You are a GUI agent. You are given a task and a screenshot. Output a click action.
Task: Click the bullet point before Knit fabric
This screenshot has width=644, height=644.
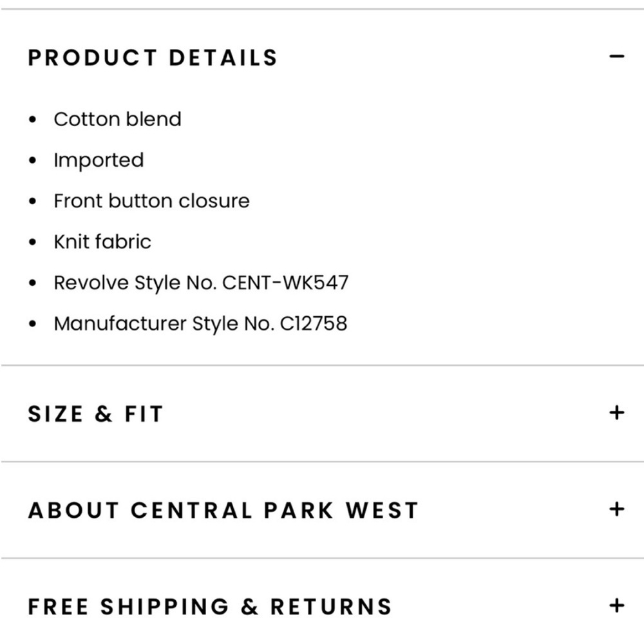(x=33, y=243)
